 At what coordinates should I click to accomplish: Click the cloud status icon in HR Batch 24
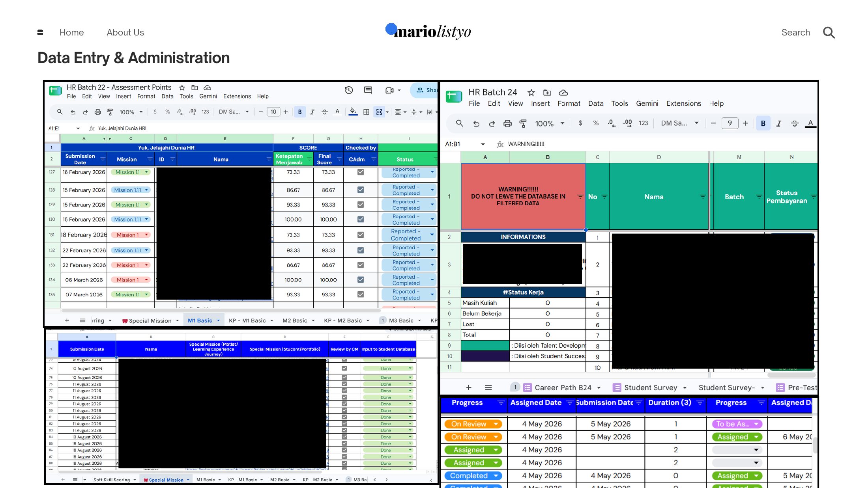click(x=563, y=93)
